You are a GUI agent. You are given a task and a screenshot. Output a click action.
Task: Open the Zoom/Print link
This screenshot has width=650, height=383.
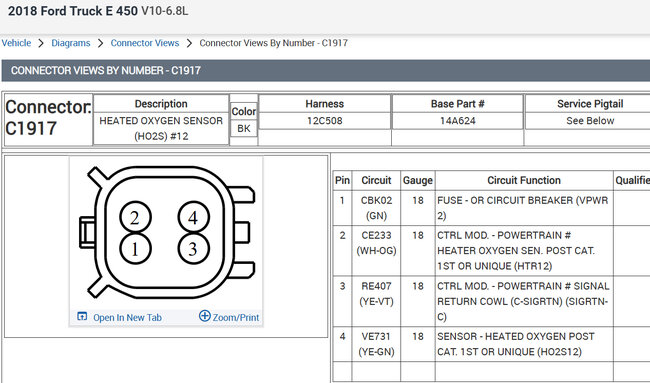click(236, 318)
